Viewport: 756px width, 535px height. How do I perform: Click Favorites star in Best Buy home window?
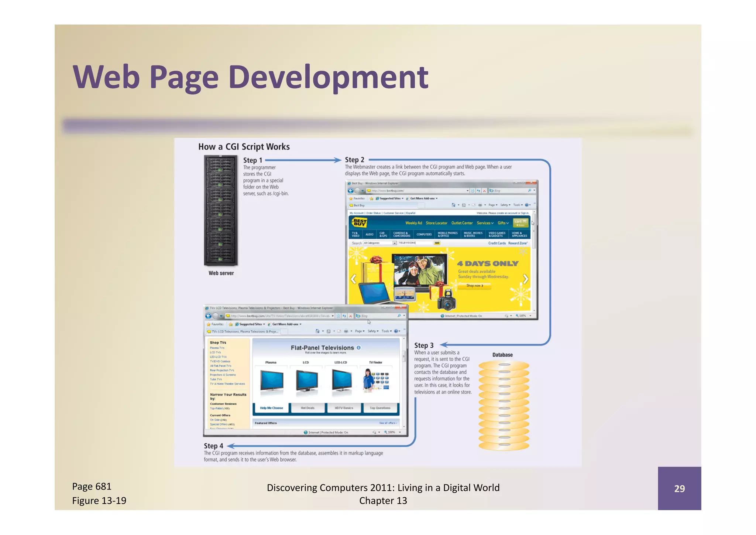coord(351,198)
